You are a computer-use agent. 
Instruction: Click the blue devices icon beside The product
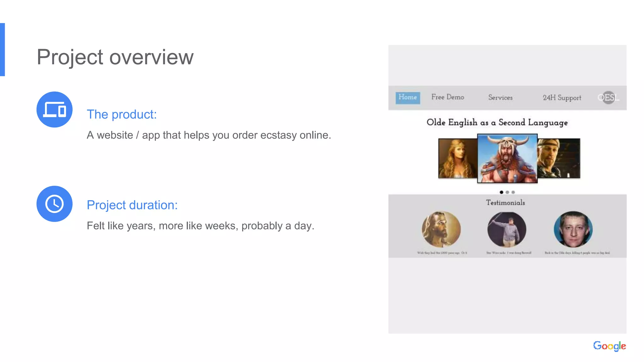(x=54, y=110)
